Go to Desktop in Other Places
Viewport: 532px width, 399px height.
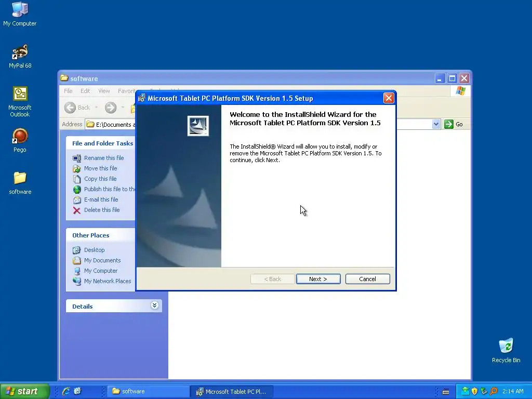pyautogui.click(x=95, y=250)
